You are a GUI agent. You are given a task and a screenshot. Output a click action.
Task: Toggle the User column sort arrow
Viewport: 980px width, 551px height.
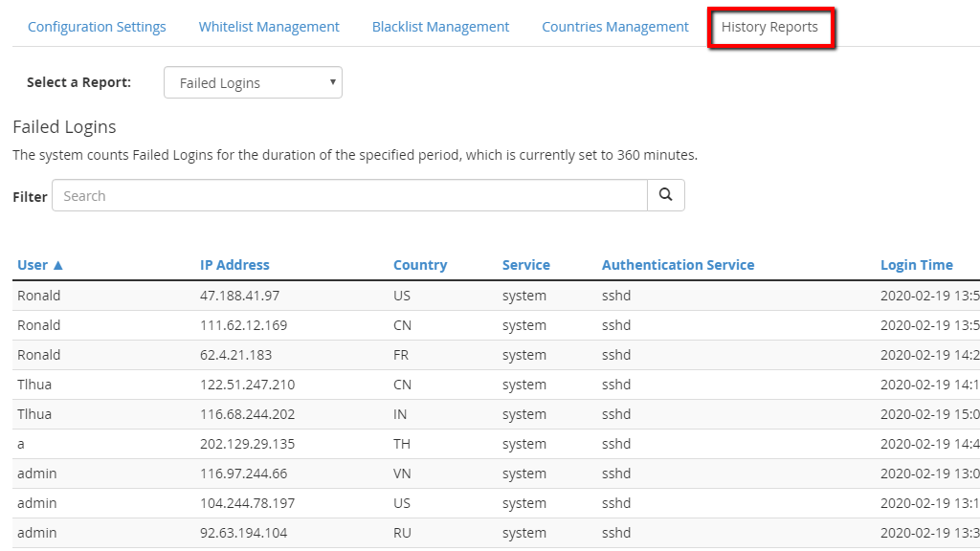[x=58, y=265]
